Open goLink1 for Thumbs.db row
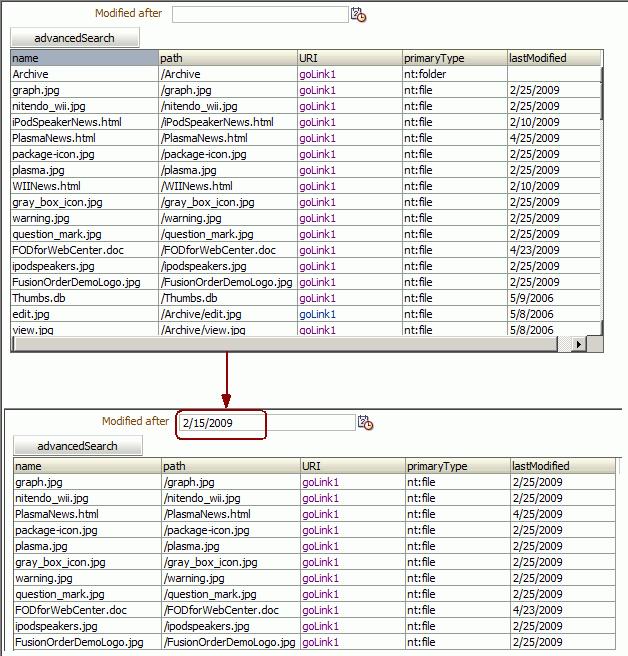 [318, 298]
